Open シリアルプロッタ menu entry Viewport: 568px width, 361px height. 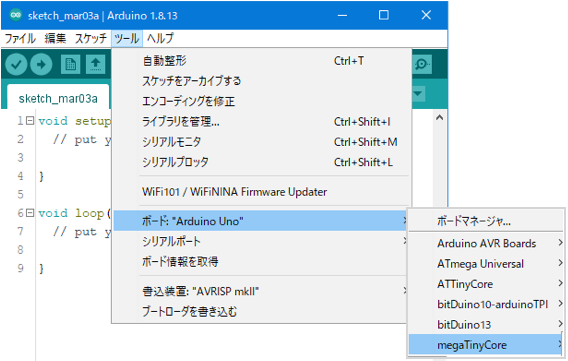pos(262,162)
